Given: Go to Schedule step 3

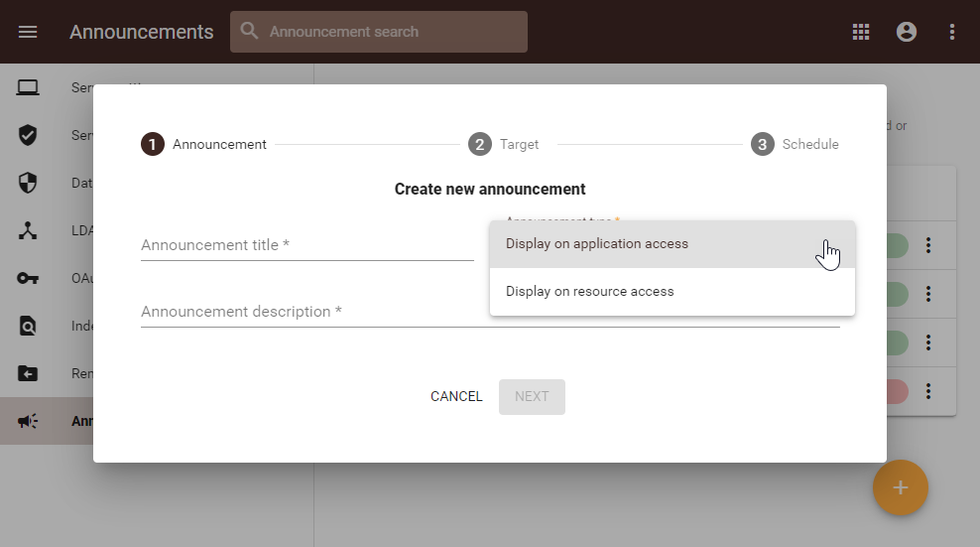Looking at the screenshot, I should click(x=795, y=145).
